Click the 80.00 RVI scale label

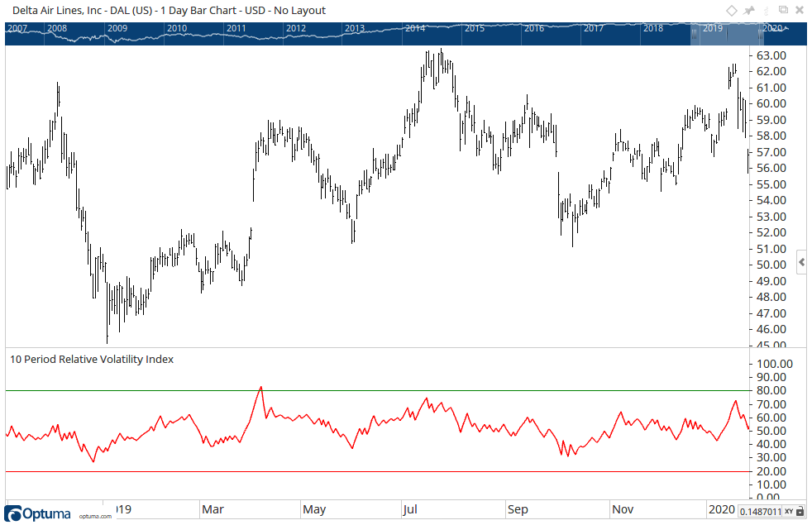pos(771,390)
